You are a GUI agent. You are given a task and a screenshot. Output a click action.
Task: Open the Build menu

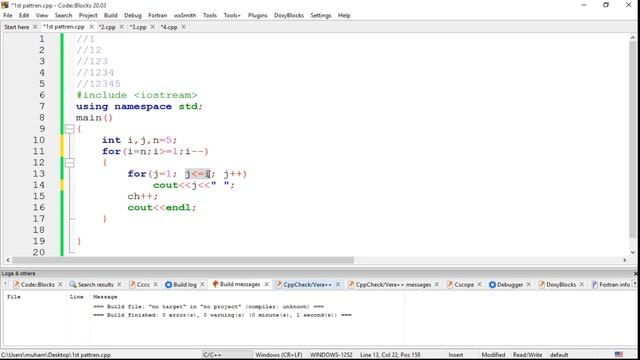[x=111, y=16]
